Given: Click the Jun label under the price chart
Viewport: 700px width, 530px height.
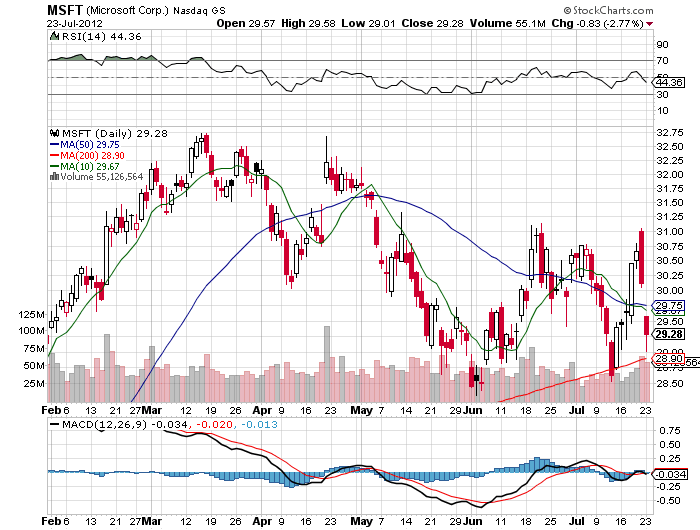Looking at the screenshot, I should [472, 410].
